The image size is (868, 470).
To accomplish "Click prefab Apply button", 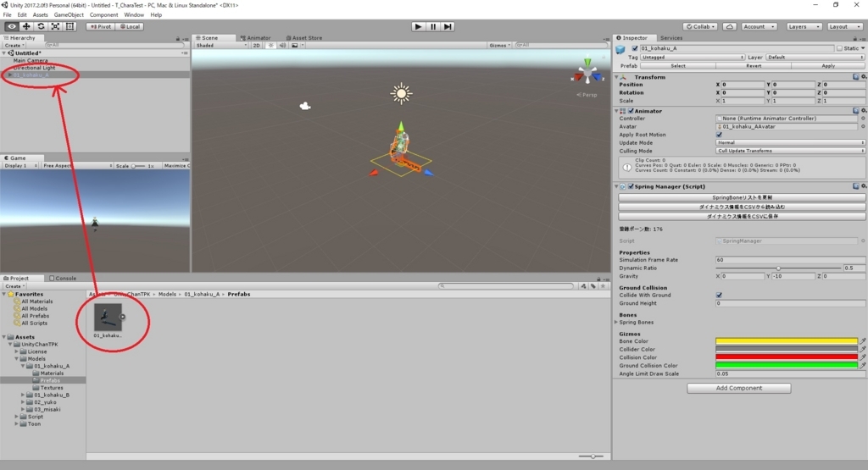I will point(828,66).
